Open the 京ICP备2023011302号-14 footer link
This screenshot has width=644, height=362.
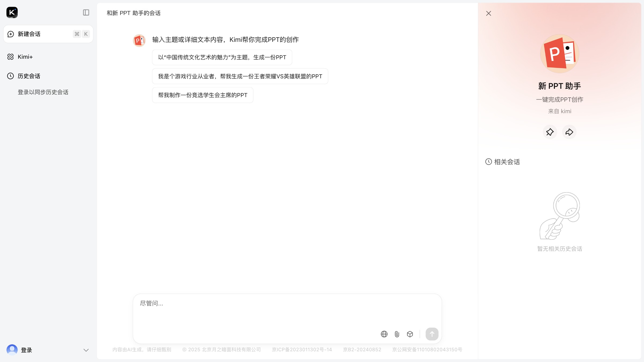(302, 349)
